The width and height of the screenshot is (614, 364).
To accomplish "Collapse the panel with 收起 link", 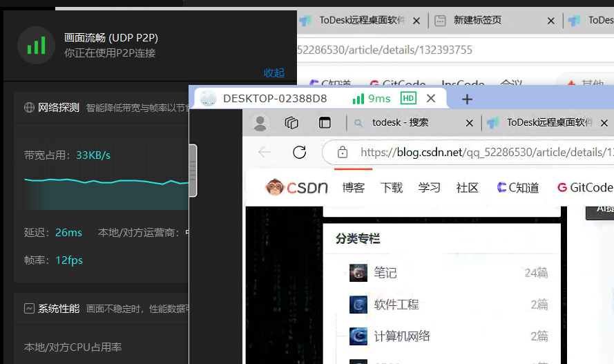I will [x=274, y=73].
